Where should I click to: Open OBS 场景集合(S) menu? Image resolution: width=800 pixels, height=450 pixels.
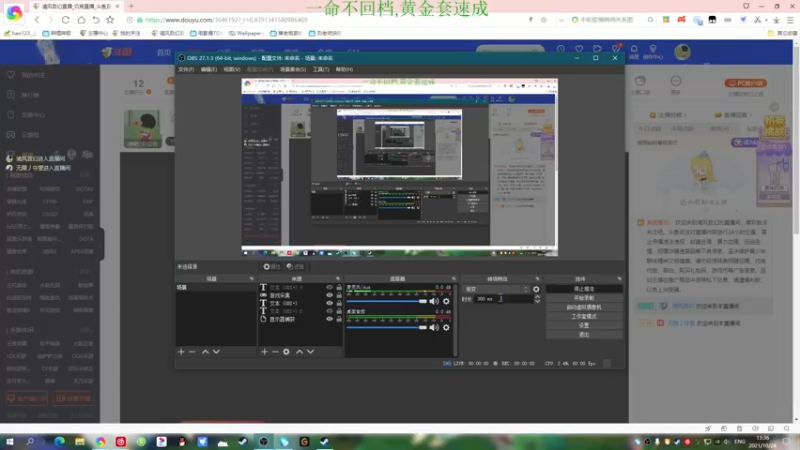pyautogui.click(x=293, y=69)
